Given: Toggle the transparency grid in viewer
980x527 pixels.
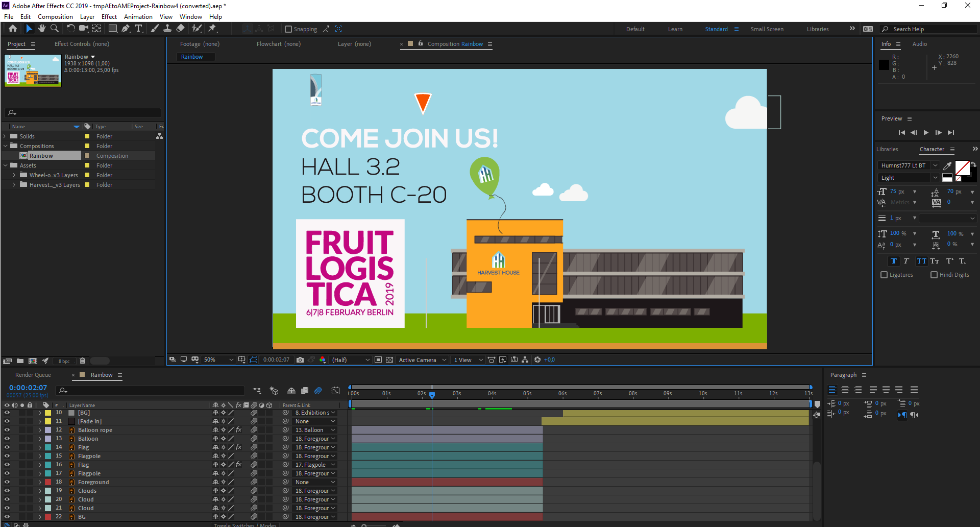Looking at the screenshot, I should pyautogui.click(x=389, y=360).
